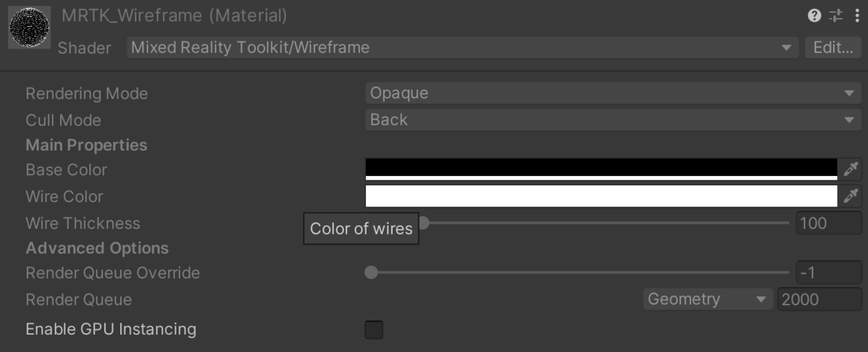Viewport: 868px width, 352px height.
Task: Open the three-dot component options menu
Action: coord(857,15)
